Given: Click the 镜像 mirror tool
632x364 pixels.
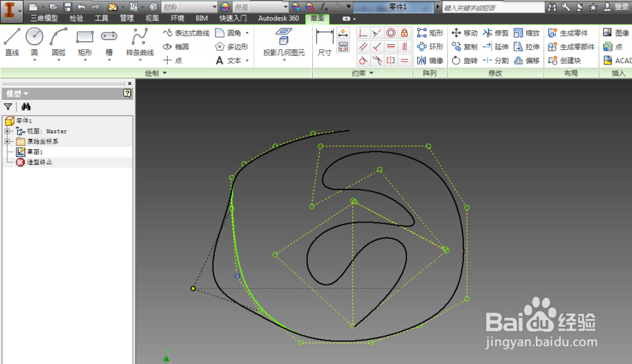Looking at the screenshot, I should coord(430,61).
